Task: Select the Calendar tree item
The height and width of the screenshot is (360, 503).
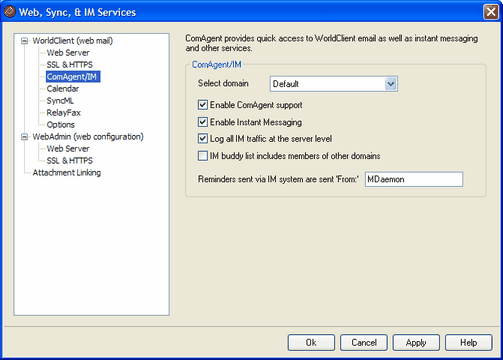Action: tap(63, 89)
